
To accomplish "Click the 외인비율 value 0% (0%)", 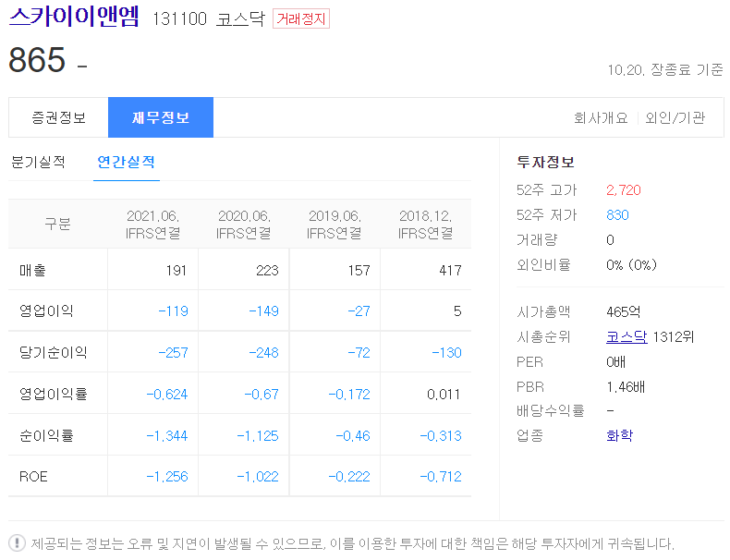I will 631,265.
